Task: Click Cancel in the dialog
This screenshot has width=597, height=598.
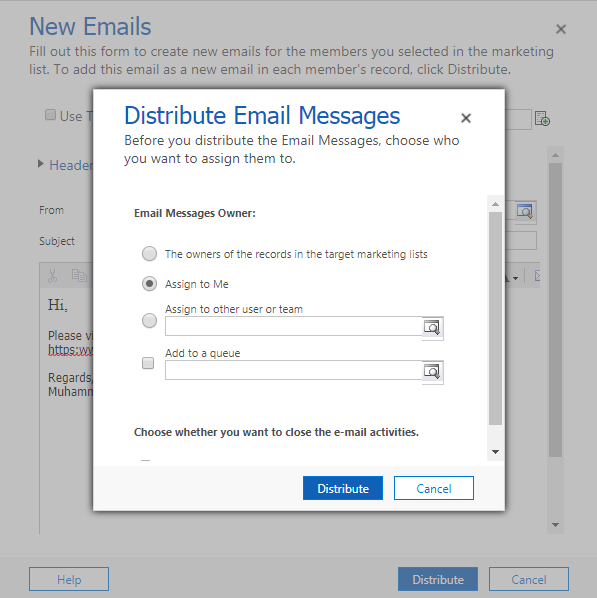Action: 434,488
